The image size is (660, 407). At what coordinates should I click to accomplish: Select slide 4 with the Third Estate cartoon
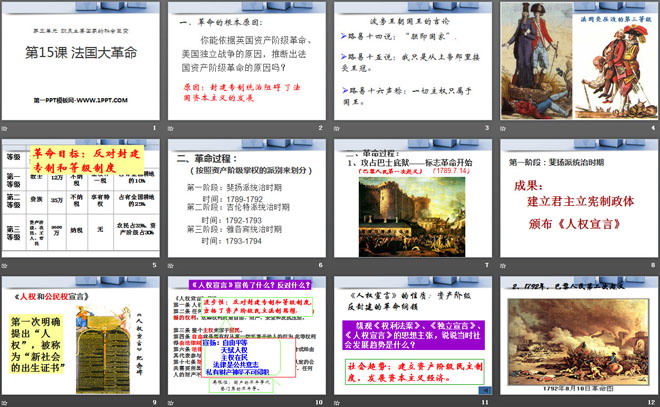click(x=577, y=60)
